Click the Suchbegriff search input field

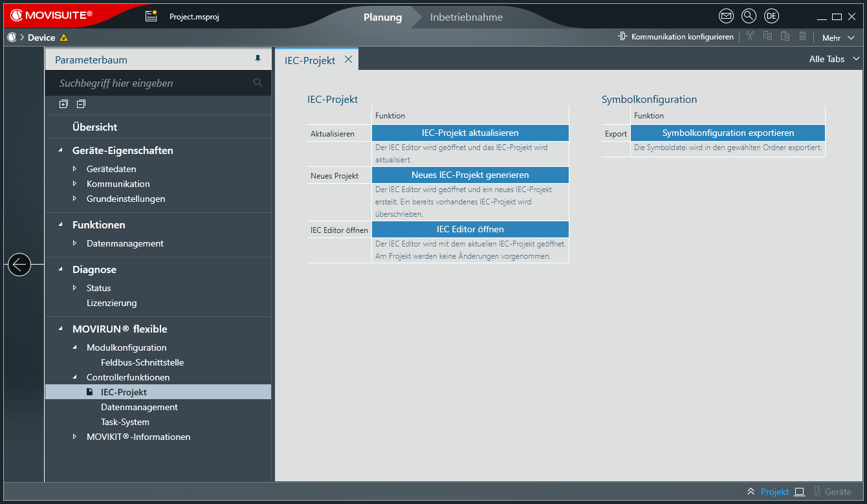tap(152, 83)
